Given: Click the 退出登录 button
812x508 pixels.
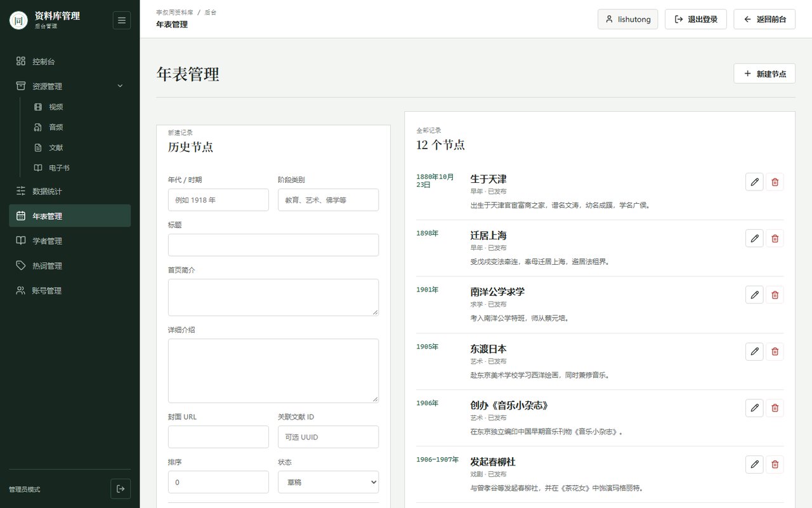Looking at the screenshot, I should pyautogui.click(x=696, y=19).
